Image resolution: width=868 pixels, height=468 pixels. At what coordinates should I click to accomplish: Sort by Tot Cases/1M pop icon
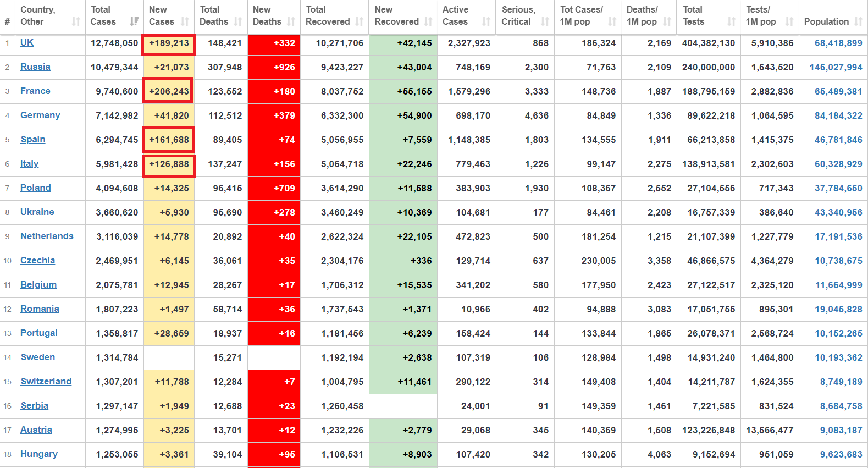612,21
